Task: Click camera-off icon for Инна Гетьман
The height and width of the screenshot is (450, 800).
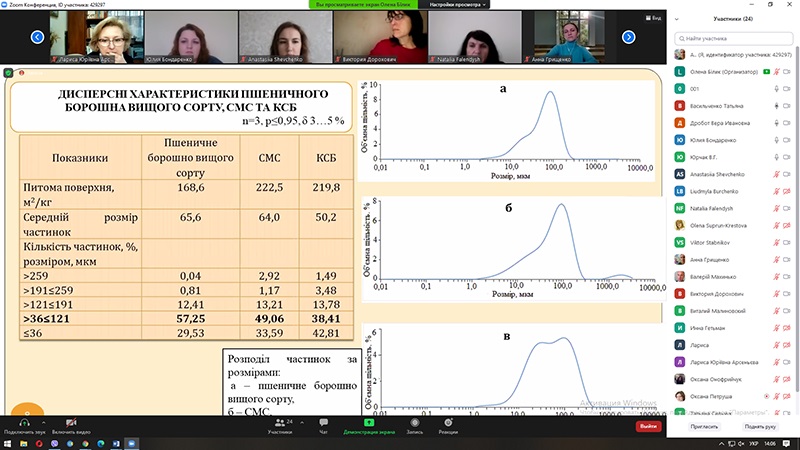Action: point(787,328)
